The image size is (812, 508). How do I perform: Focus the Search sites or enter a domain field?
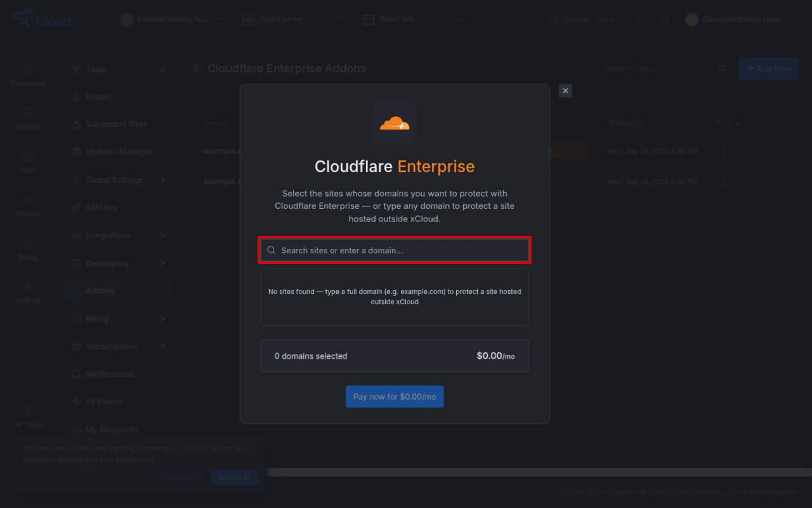tap(395, 250)
